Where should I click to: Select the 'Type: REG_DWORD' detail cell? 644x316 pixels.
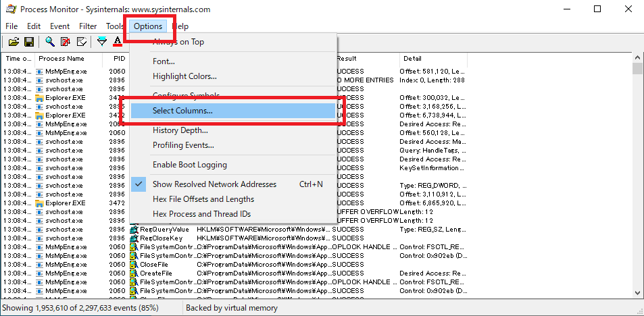tap(433, 186)
